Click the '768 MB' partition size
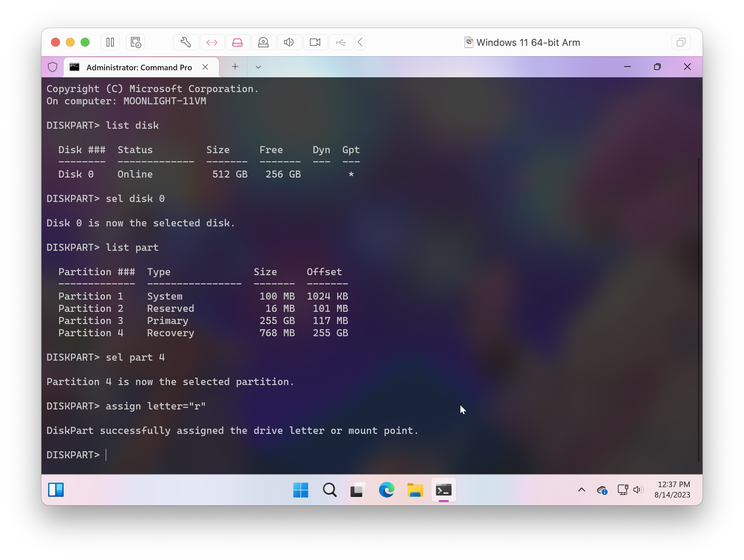The image size is (744, 560). 277,333
